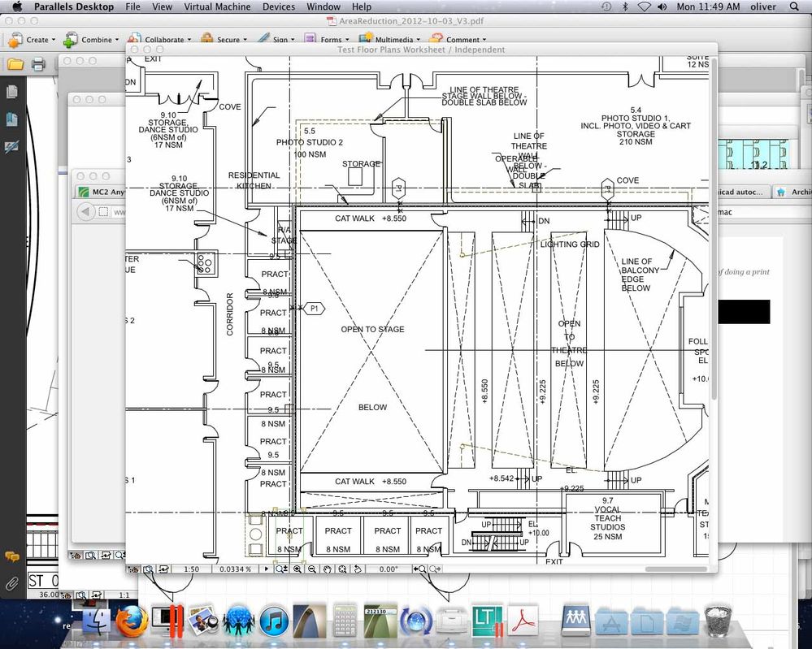Open the Documents folder in the Dock
The width and height of the screenshot is (812, 649).
click(x=647, y=623)
